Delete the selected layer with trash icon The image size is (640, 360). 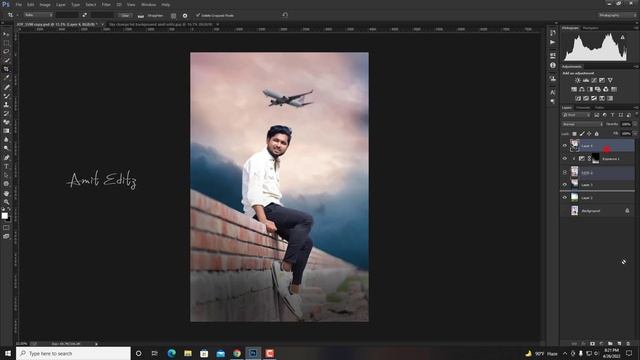(x=628, y=344)
